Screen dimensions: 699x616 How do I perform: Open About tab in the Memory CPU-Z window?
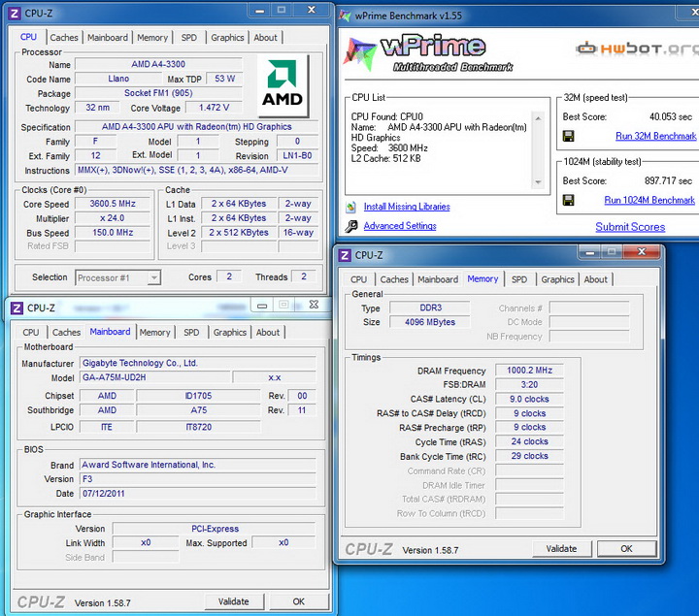click(x=595, y=279)
